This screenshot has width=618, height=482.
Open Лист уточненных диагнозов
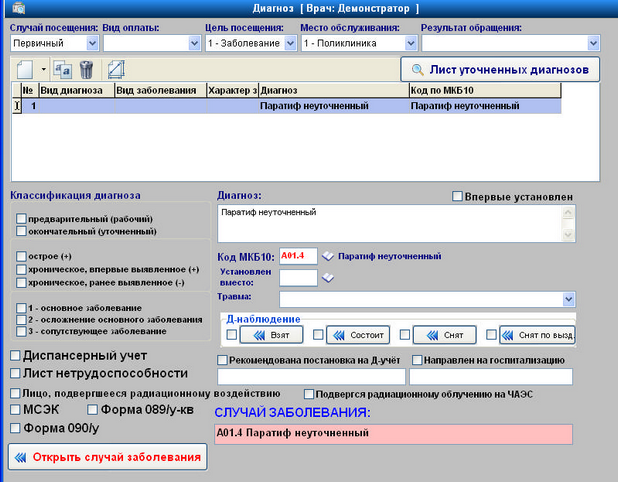500,69
